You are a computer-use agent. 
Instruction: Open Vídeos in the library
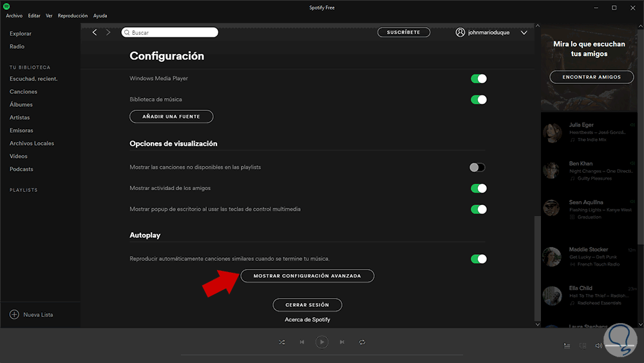19,156
